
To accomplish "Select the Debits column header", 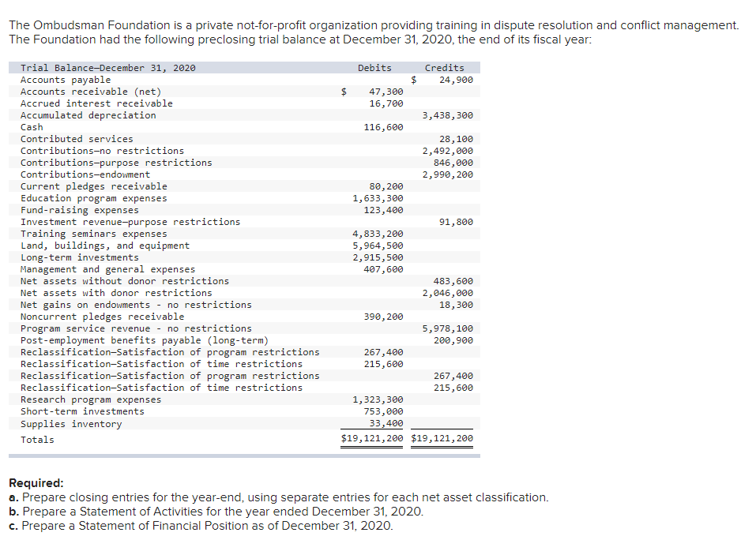I will point(374,68).
